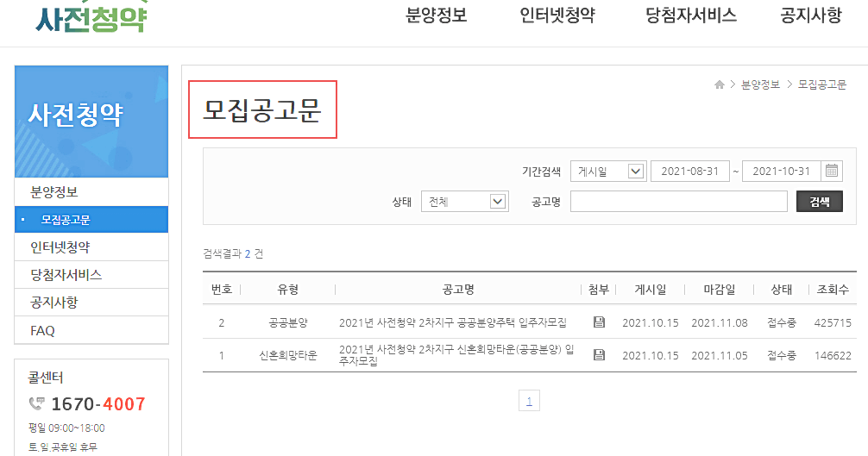
Task: Open 공지사항 in top navigation
Action: click(x=811, y=15)
